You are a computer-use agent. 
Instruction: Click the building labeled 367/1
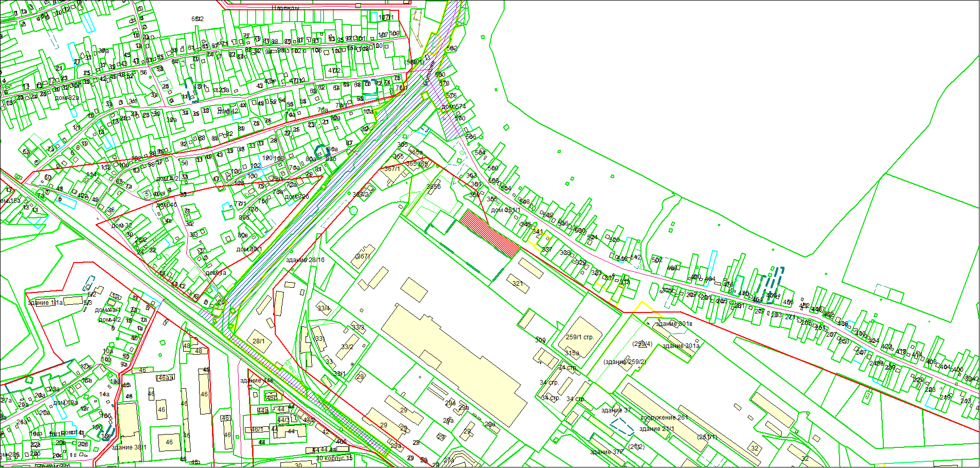[x=392, y=169]
